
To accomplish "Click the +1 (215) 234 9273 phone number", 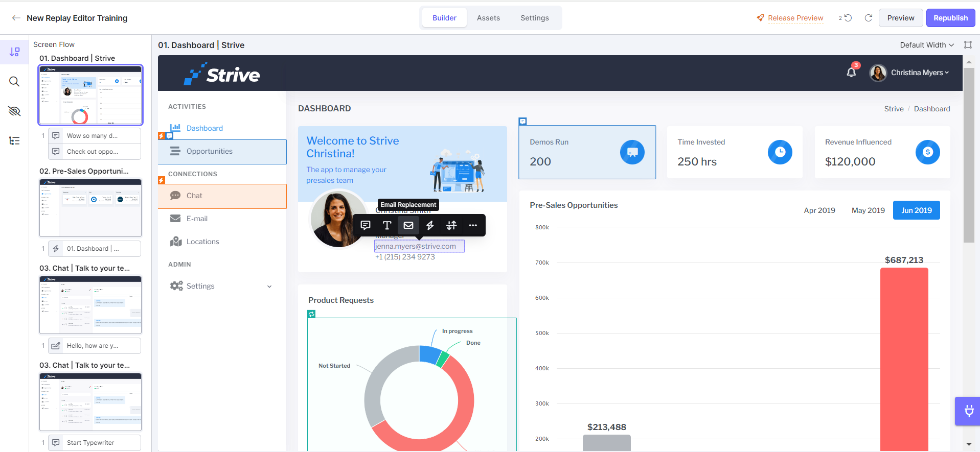I will coord(405,257).
